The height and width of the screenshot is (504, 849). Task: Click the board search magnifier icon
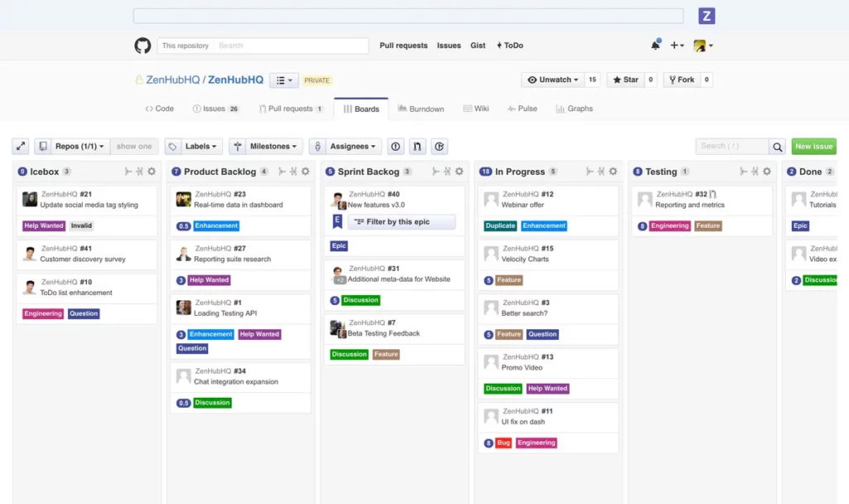778,147
